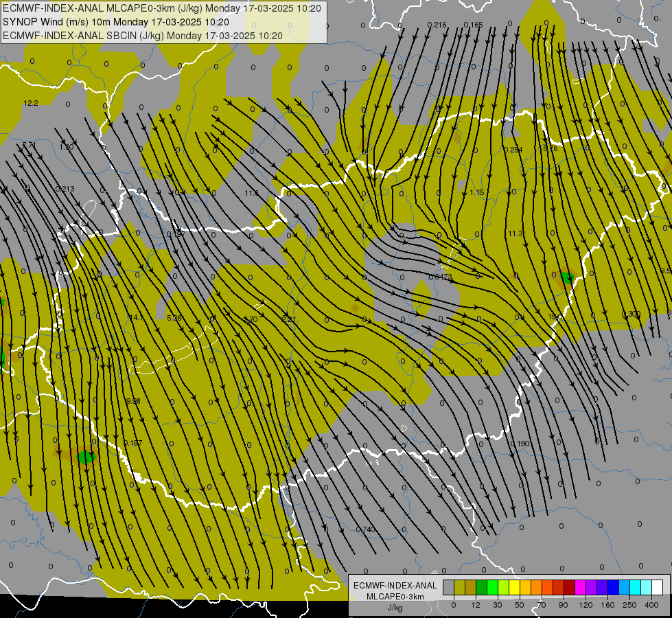Click the map value 5.26
This screenshot has height=618, width=672.
point(551,148)
